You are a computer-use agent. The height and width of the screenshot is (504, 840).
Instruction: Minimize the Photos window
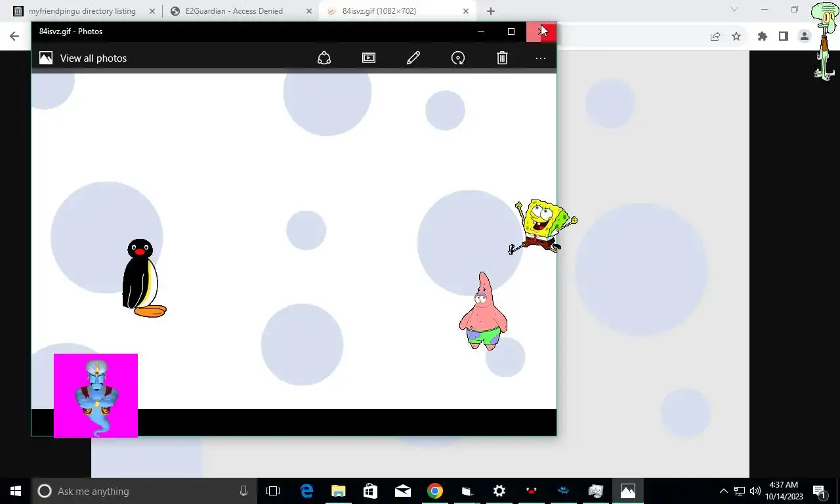(481, 31)
